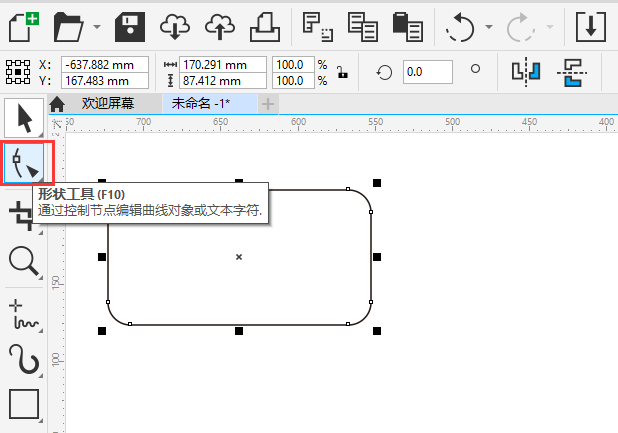This screenshot has width=618, height=433.
Task: Select the Crop tool
Action: [22, 215]
